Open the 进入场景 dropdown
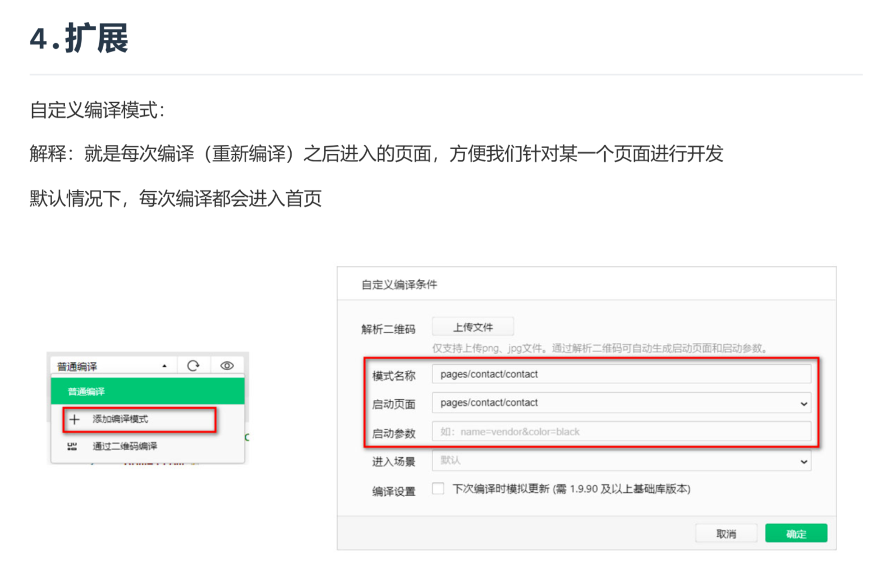 621,461
